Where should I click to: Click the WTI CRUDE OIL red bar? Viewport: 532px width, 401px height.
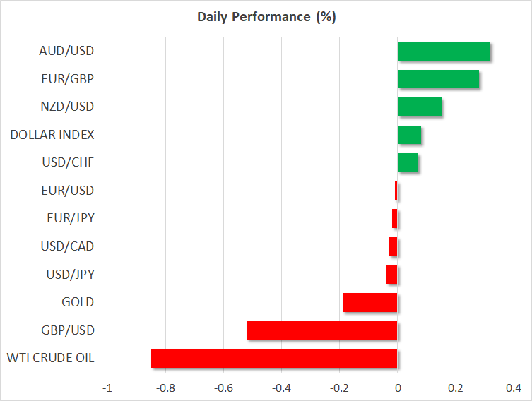tap(274, 358)
